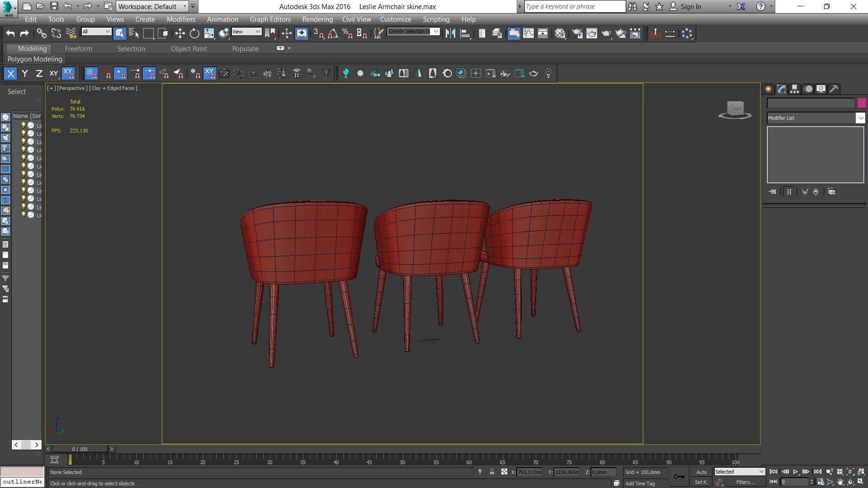This screenshot has height=488, width=868.
Task: Toggle Selection Lock padlock
Action: [492, 472]
